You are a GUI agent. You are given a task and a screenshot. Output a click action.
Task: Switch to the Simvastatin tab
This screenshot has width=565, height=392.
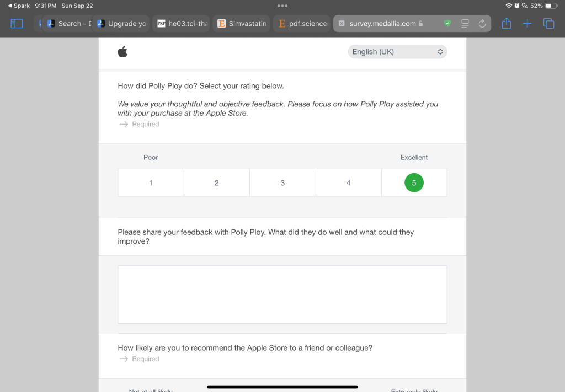242,24
